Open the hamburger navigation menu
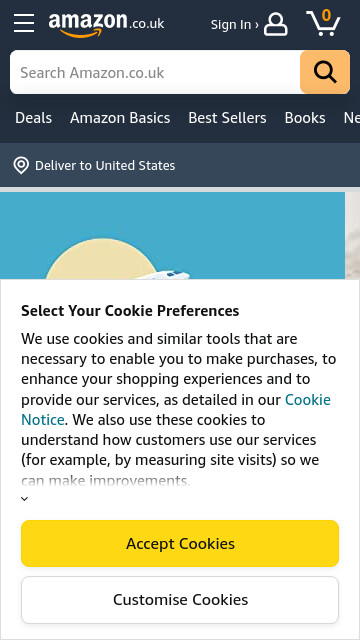The height and width of the screenshot is (640, 360). click(x=24, y=23)
